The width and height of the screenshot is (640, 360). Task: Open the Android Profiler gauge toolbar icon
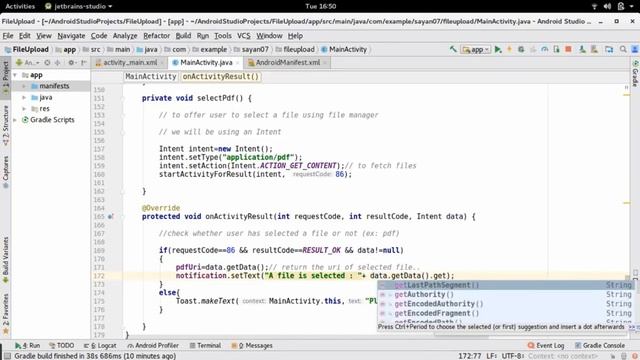coord(544,49)
